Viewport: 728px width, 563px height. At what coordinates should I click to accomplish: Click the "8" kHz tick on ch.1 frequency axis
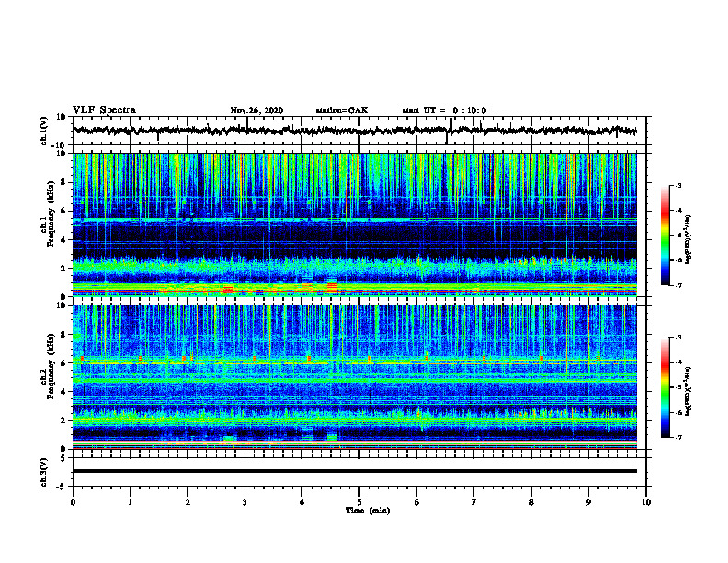coord(63,182)
